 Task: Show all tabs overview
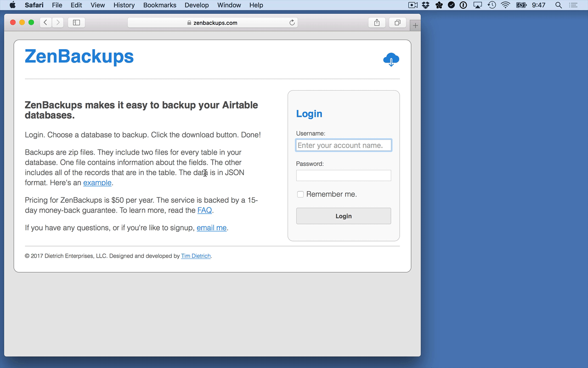(397, 23)
